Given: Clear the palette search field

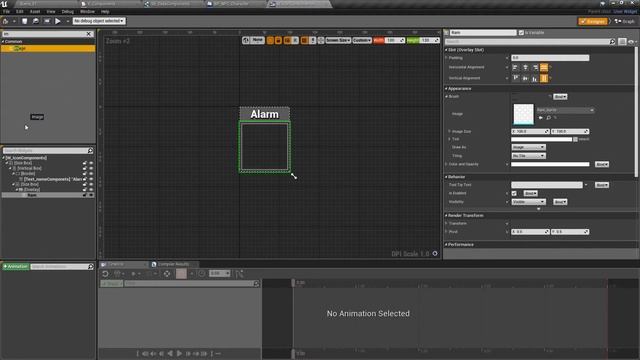Looking at the screenshot, I should (x=89, y=34).
